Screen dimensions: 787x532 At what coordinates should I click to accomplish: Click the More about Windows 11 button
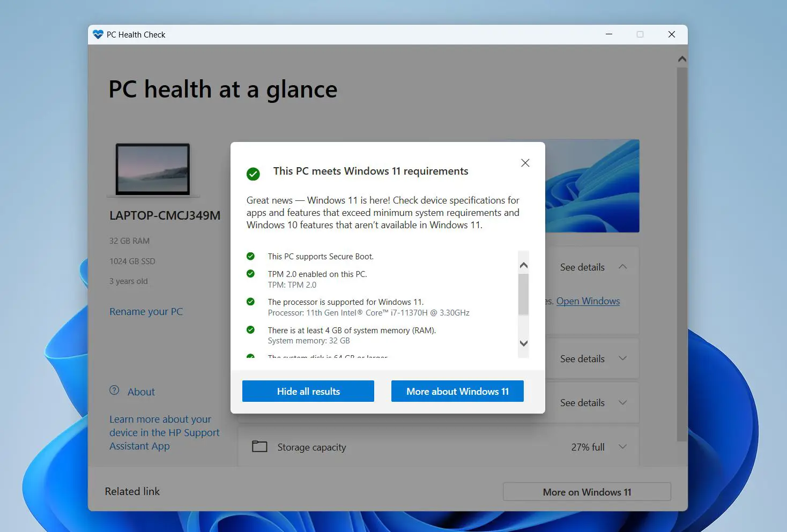point(457,391)
